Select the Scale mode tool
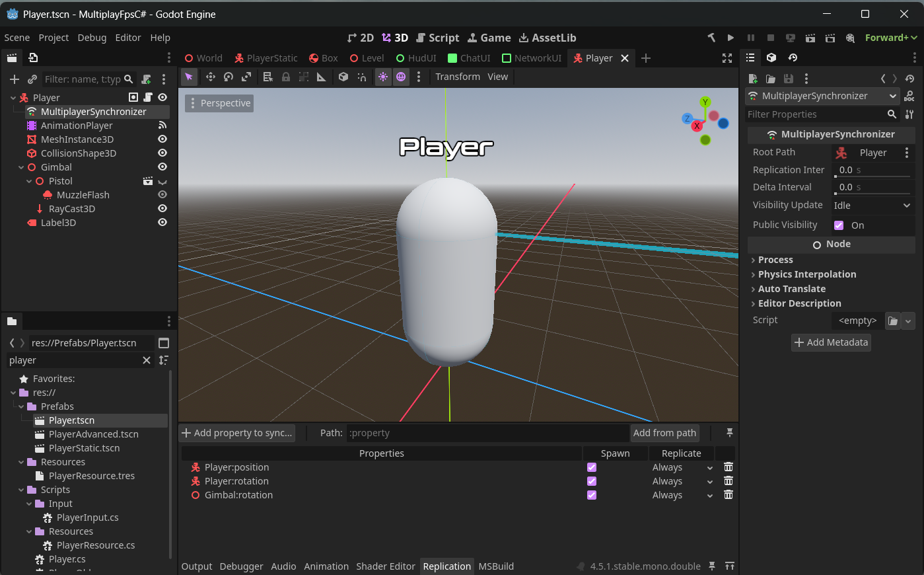 (246, 77)
